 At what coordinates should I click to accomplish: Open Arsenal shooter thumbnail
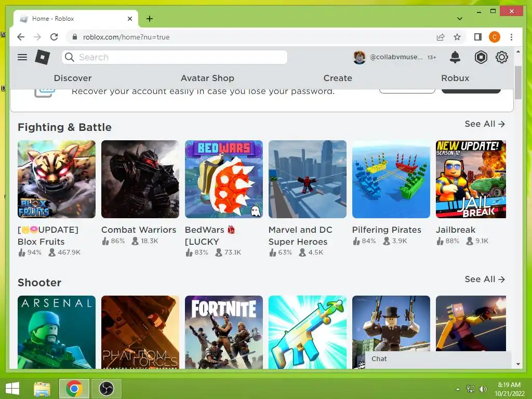57,332
